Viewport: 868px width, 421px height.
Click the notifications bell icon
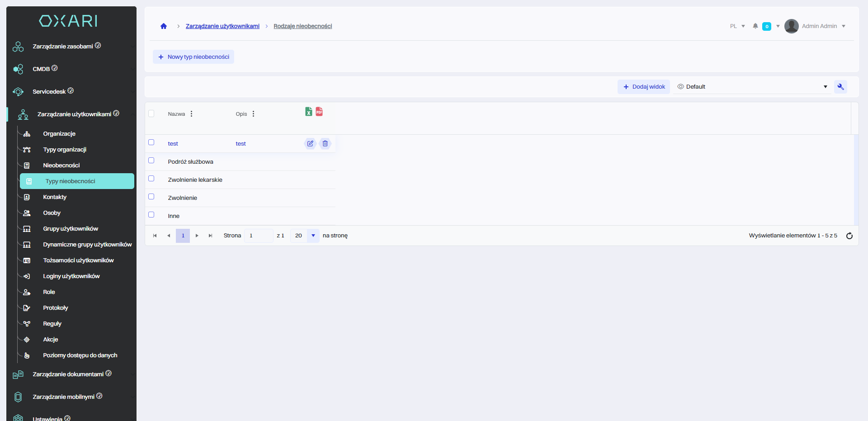pos(755,26)
